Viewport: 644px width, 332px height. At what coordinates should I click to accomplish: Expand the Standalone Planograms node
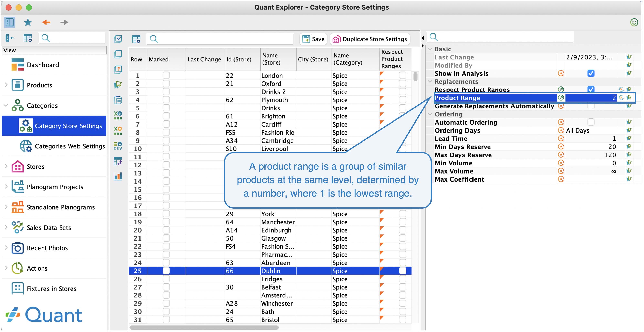point(6,207)
